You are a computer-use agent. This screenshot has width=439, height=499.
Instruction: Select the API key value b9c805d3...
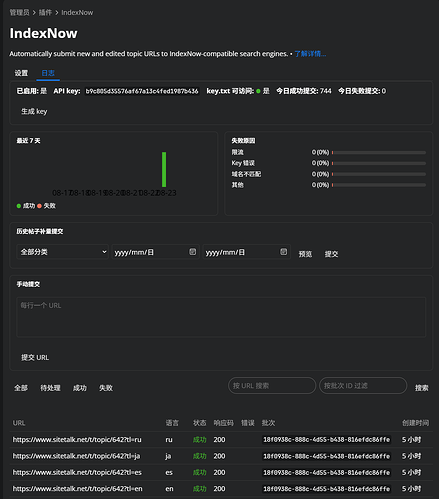(142, 91)
